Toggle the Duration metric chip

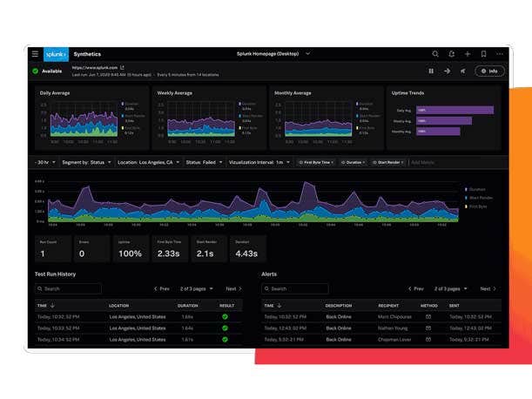click(353, 162)
